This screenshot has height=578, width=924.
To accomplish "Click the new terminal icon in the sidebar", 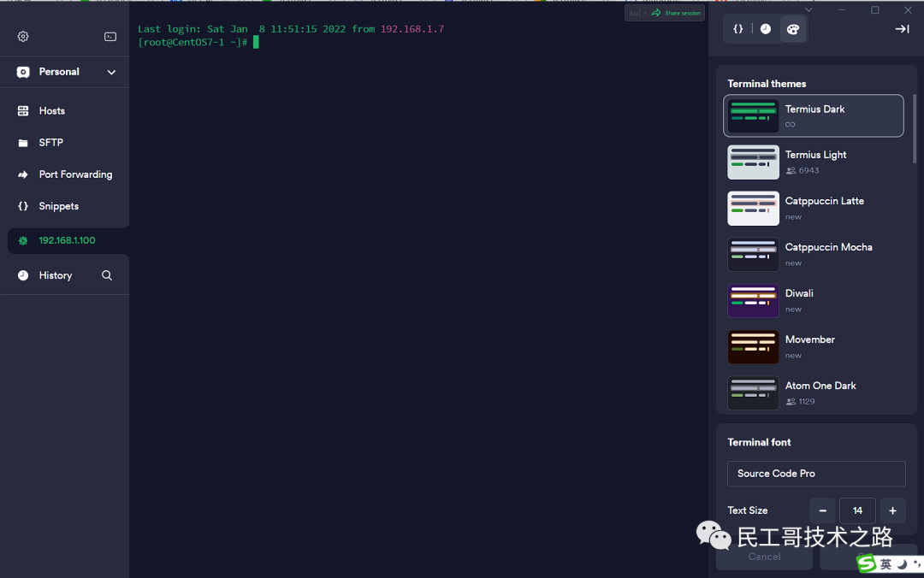I will 110,37.
